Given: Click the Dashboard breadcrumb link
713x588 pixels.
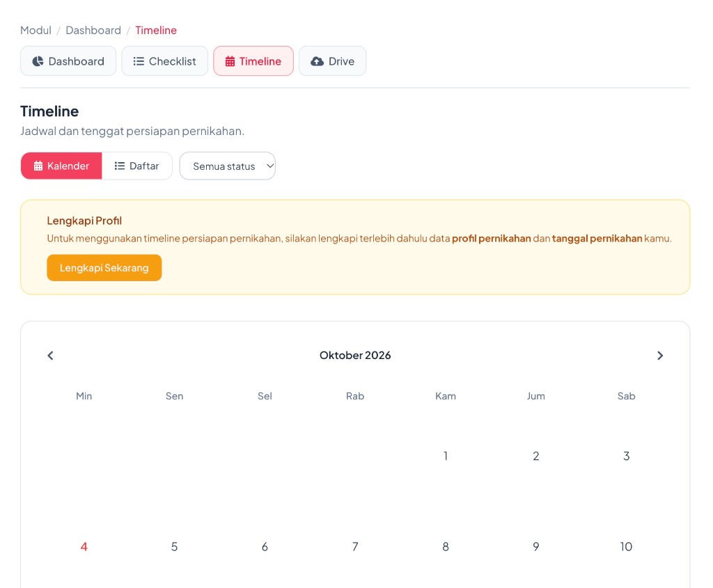Looking at the screenshot, I should [93, 30].
